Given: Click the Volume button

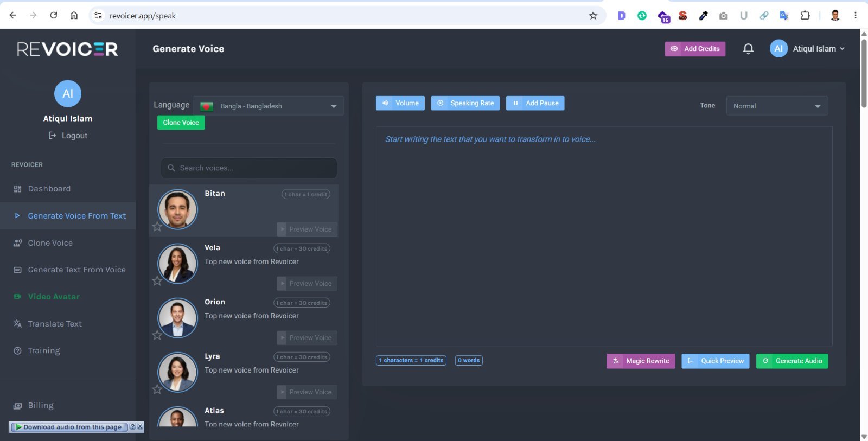Looking at the screenshot, I should [x=400, y=103].
